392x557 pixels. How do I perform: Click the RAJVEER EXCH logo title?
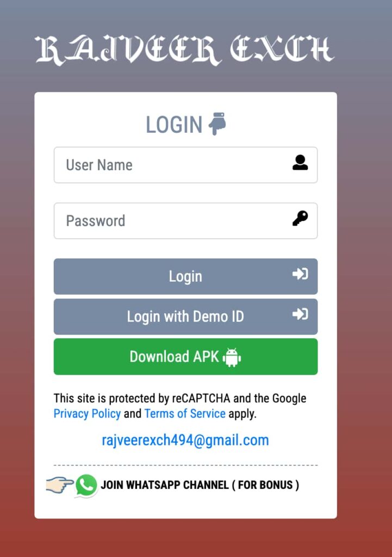tap(185, 49)
